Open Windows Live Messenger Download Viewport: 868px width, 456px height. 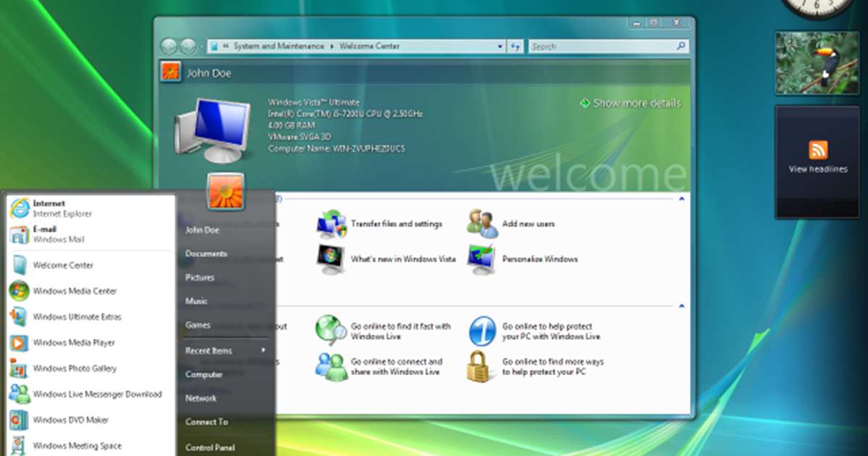90,394
